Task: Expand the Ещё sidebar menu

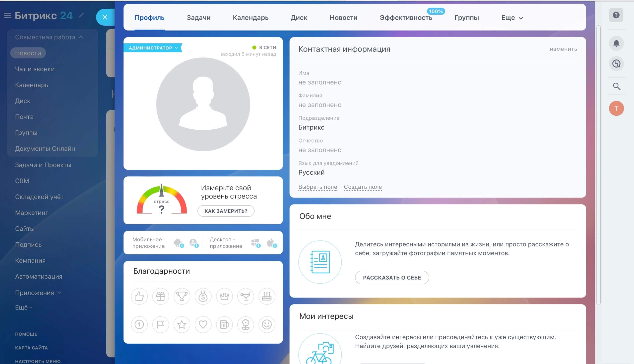Action: tap(23, 307)
